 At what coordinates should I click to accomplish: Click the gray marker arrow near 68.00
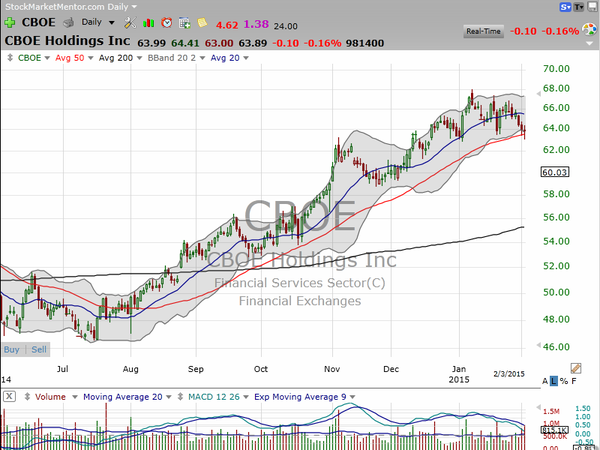click(x=538, y=93)
